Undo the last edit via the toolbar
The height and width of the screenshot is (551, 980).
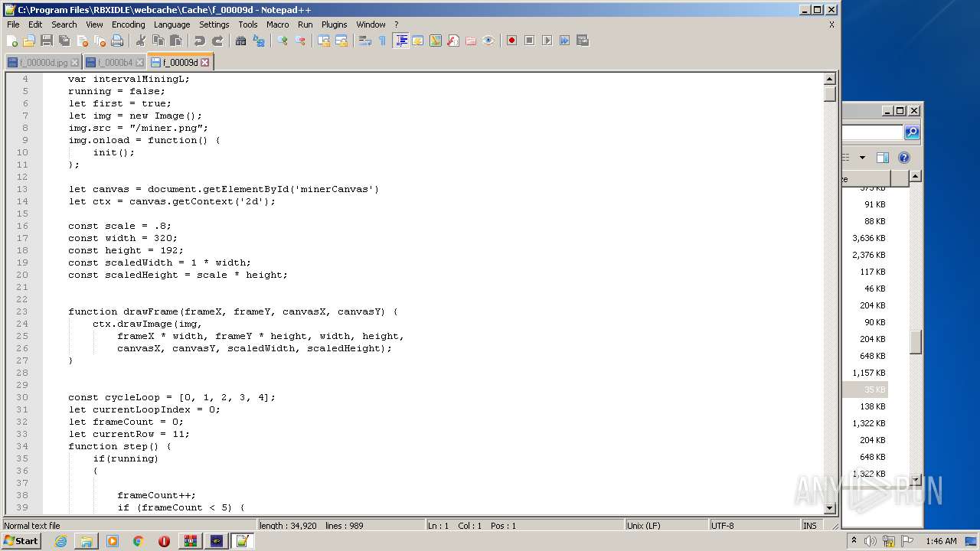pyautogui.click(x=200, y=41)
